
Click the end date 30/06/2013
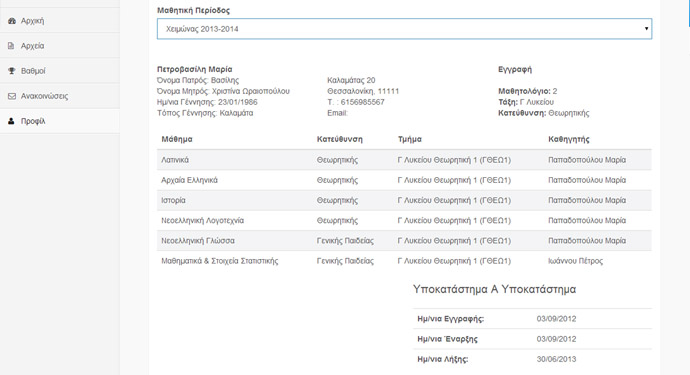(556, 359)
